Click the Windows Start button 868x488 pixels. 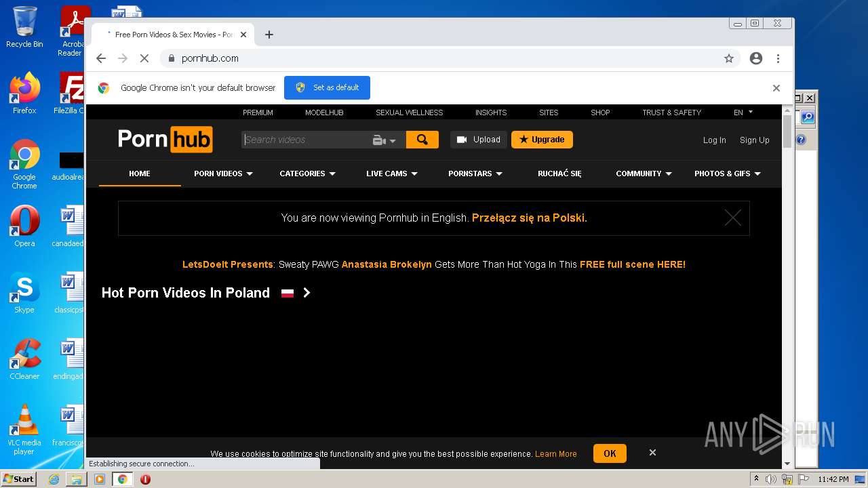(x=19, y=479)
